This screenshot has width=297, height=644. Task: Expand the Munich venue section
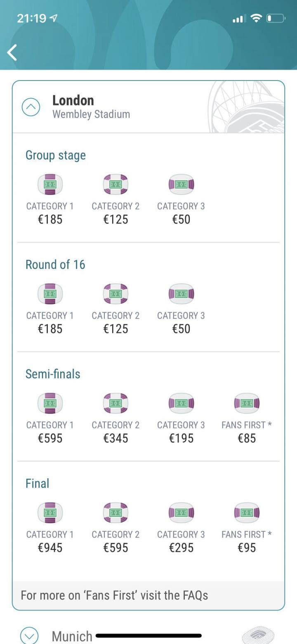point(29,635)
